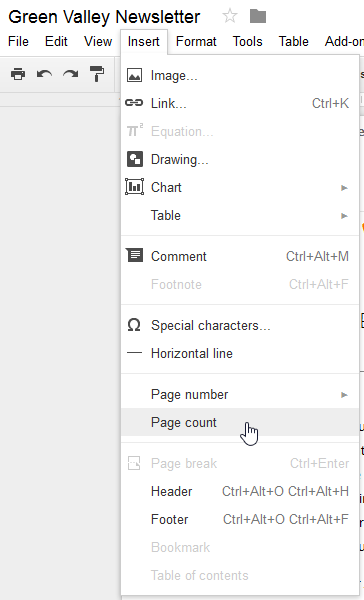
Task: Expand the Table submenu arrow
Action: click(344, 215)
